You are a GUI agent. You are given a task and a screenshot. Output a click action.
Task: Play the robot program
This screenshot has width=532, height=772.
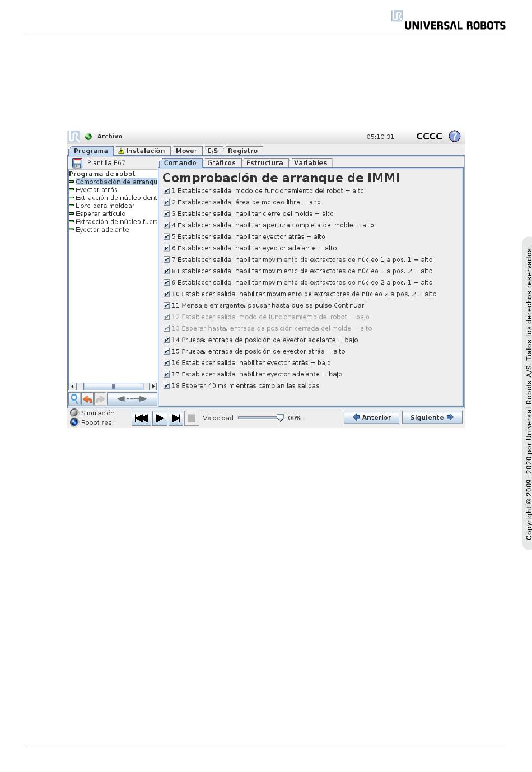click(x=160, y=418)
